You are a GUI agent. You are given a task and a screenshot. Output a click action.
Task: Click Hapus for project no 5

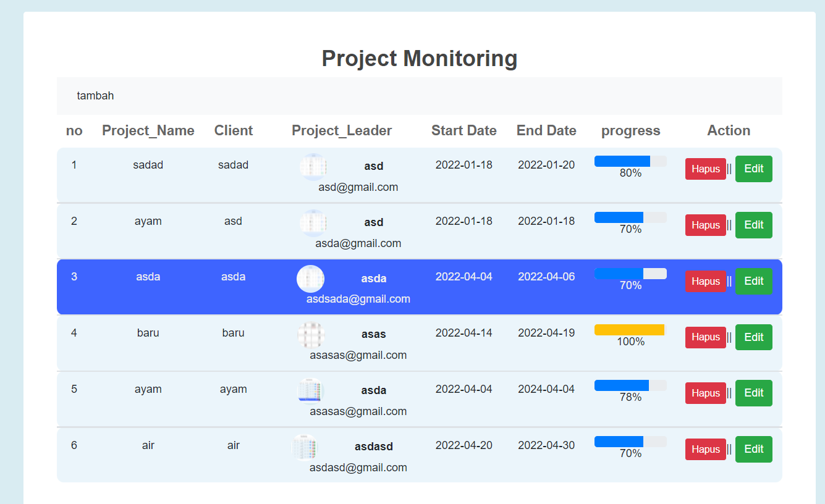pyautogui.click(x=706, y=393)
